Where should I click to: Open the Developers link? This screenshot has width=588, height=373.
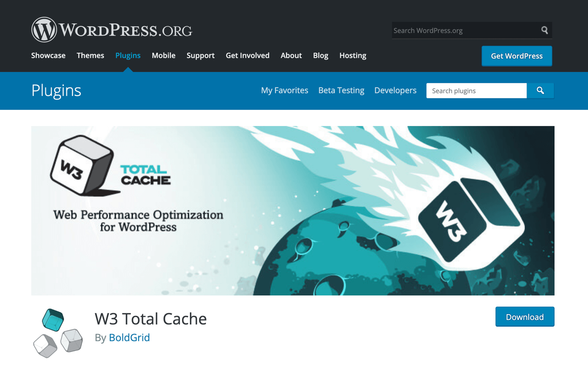point(395,90)
